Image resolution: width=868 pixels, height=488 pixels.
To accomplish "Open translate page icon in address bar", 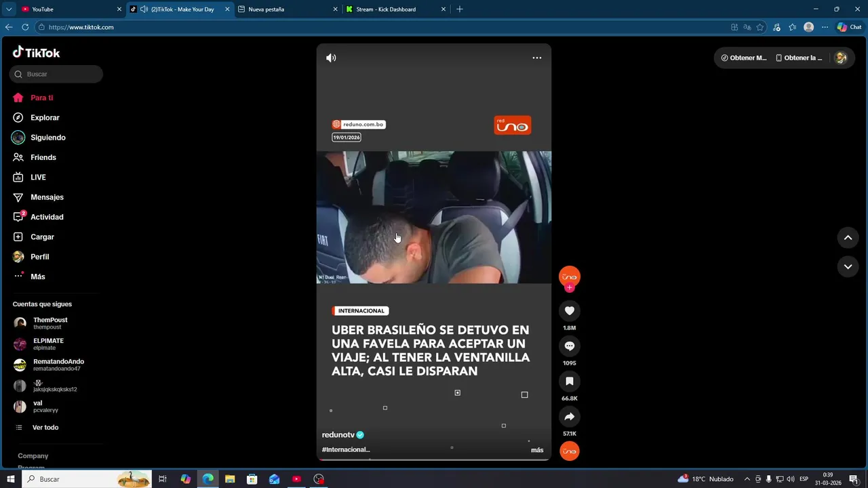I will [x=747, y=27].
